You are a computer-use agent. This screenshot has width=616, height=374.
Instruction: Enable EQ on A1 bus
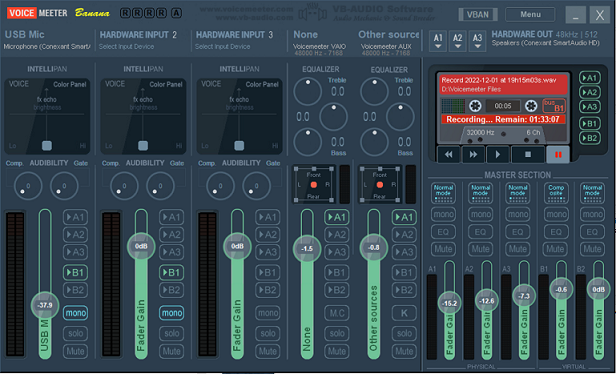[x=443, y=232]
